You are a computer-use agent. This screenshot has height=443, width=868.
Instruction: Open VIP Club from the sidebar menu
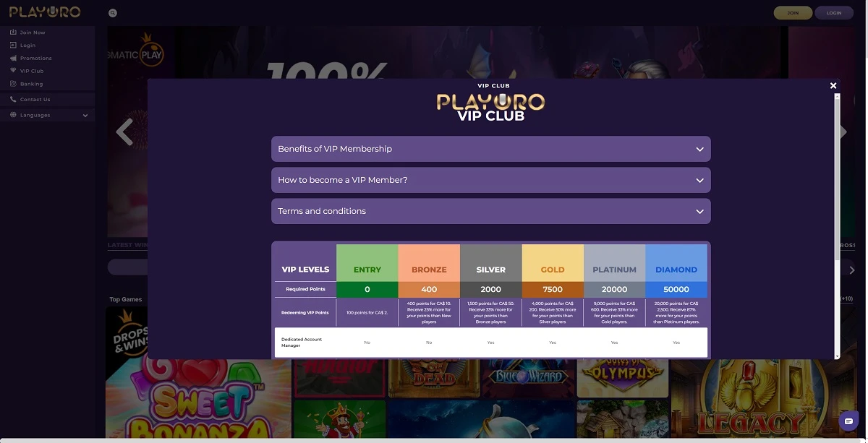pos(32,71)
